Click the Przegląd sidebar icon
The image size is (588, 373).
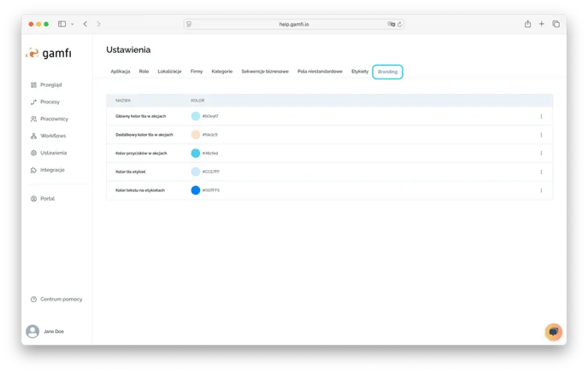[33, 85]
